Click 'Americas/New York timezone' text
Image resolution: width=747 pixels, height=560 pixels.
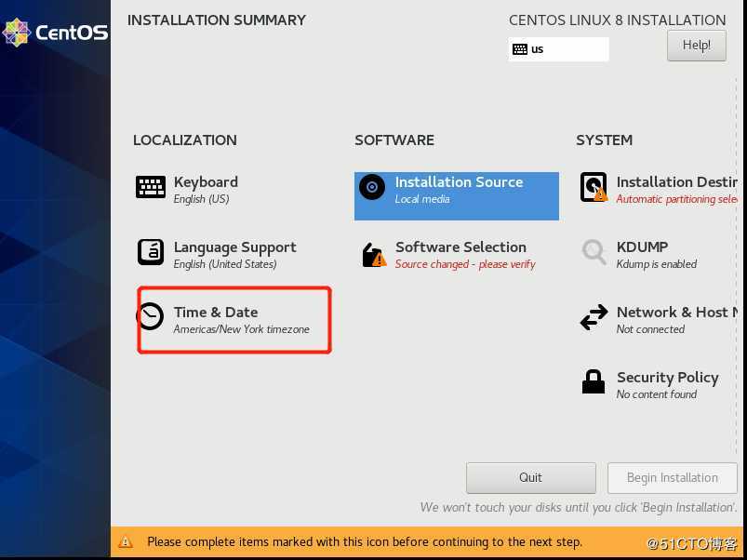coord(242,329)
